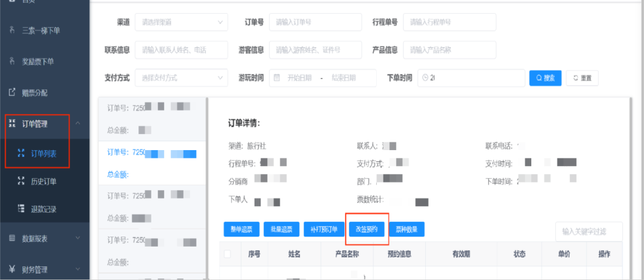Screen dimensions: 644x280
Task: Focus the 行程单号 input field
Action: pos(450,22)
